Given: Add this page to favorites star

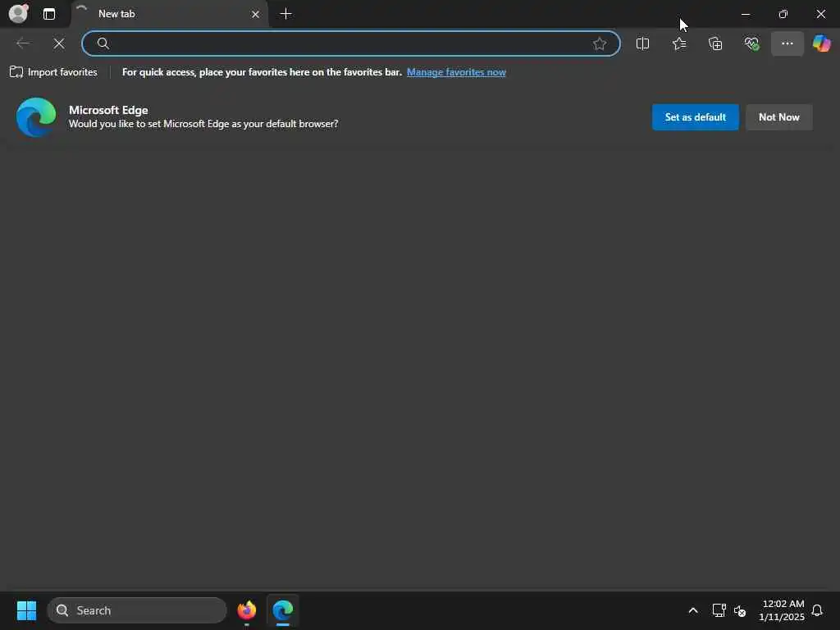Looking at the screenshot, I should tap(600, 43).
